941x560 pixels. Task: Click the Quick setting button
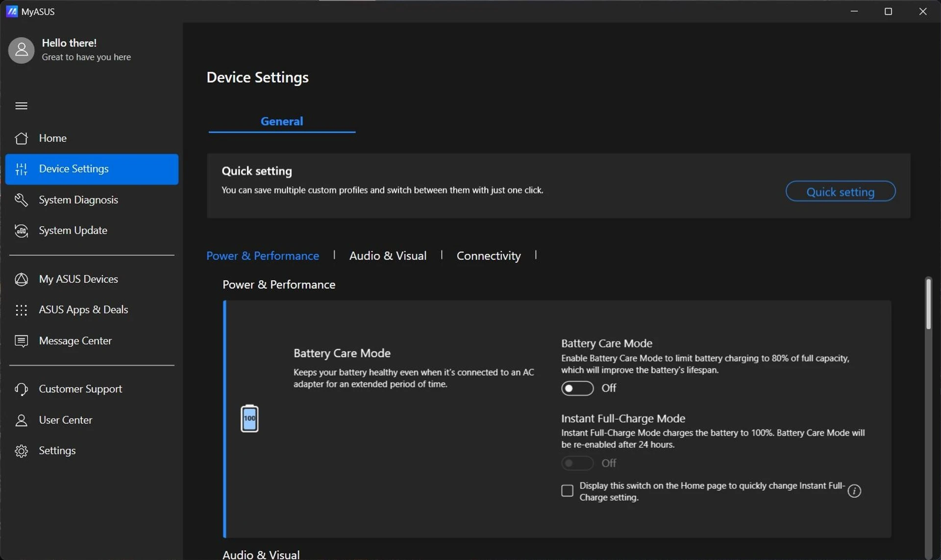click(841, 191)
